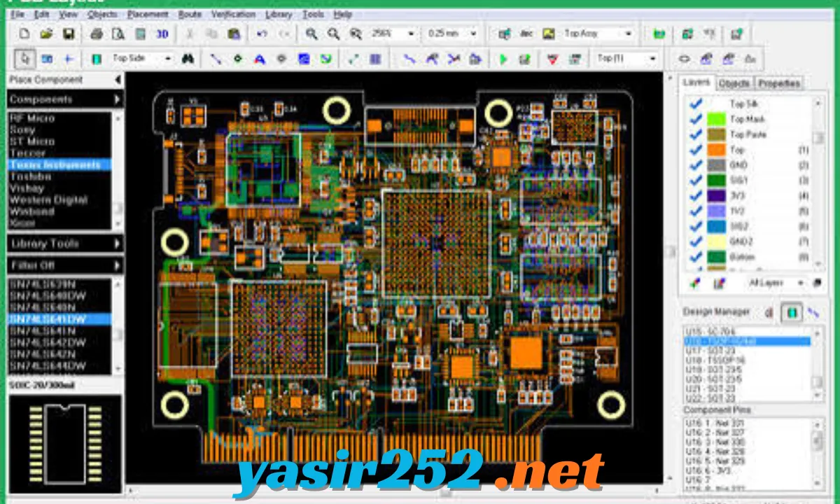The height and width of the screenshot is (504, 840).
Task: Undo the last action
Action: 262,34
